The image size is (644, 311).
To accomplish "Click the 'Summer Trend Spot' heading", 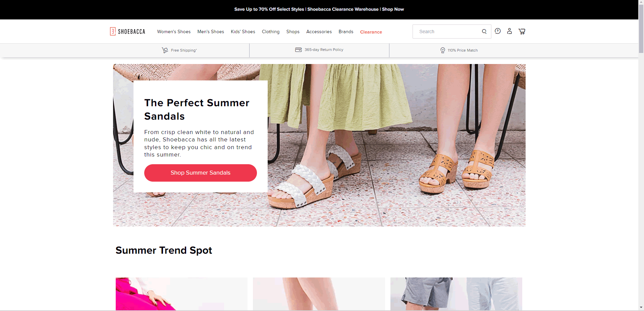I will tap(164, 250).
